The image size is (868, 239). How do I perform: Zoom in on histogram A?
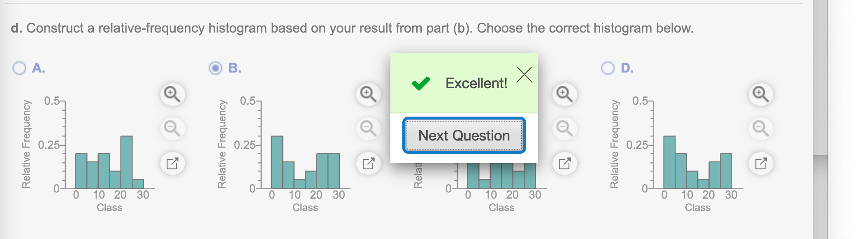tap(172, 94)
